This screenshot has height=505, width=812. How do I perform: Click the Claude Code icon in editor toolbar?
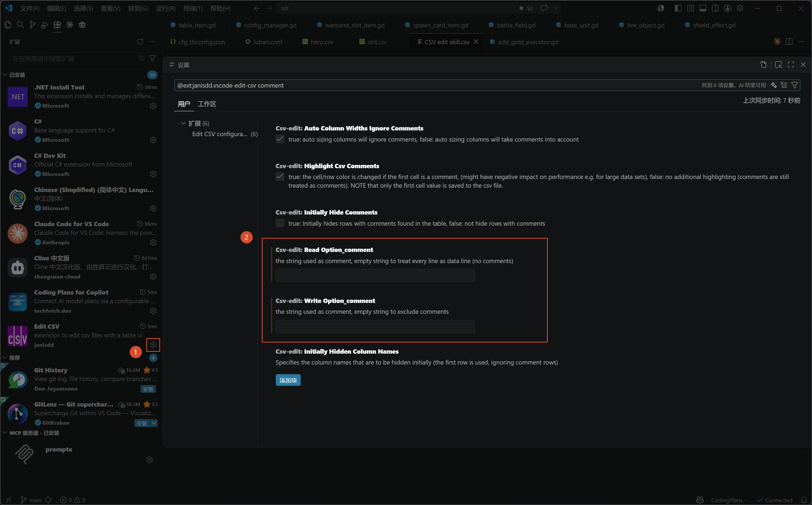point(777,41)
